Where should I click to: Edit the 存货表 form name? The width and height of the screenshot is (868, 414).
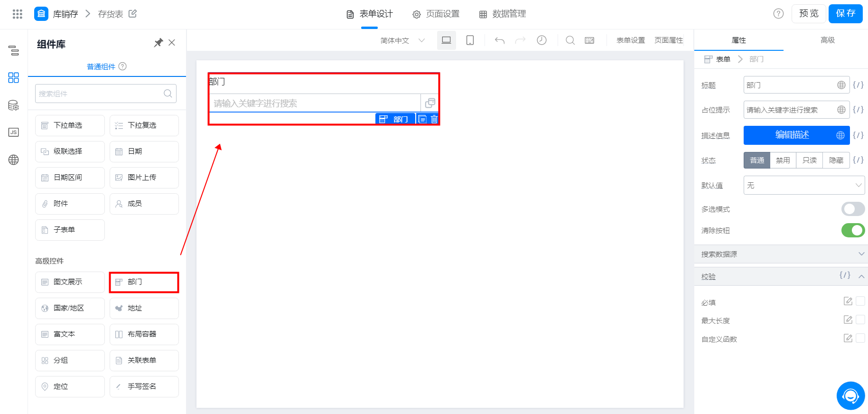click(x=133, y=14)
